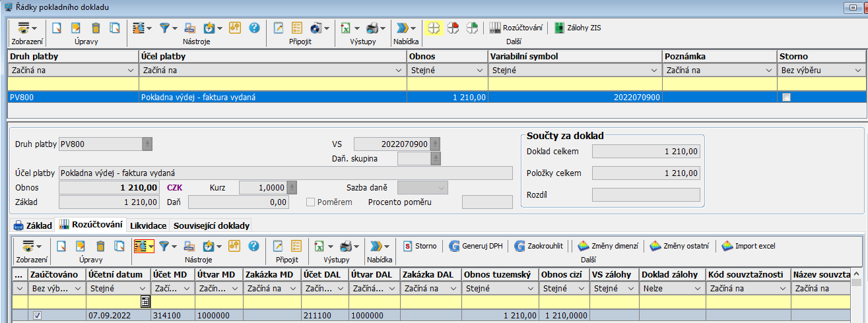The height and width of the screenshot is (323, 868).
Task: Click the calendar icon in Účetní datum filter row
Action: coord(145,301)
